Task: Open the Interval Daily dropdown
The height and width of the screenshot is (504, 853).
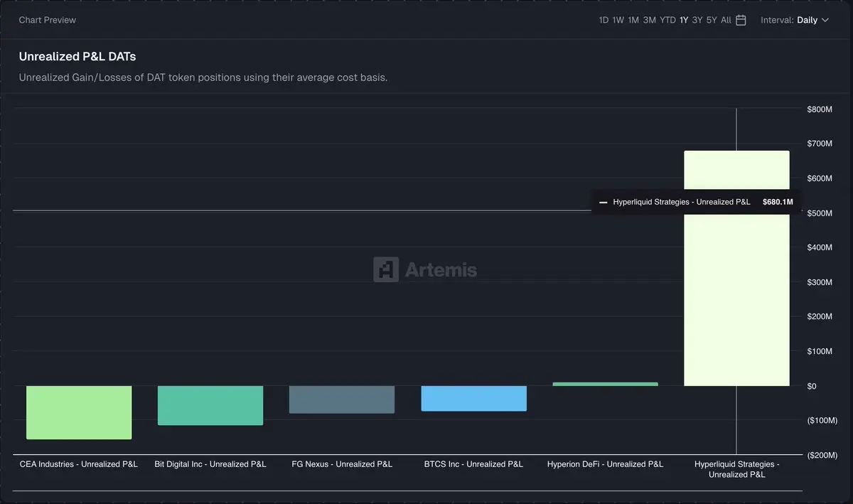Action: click(795, 20)
